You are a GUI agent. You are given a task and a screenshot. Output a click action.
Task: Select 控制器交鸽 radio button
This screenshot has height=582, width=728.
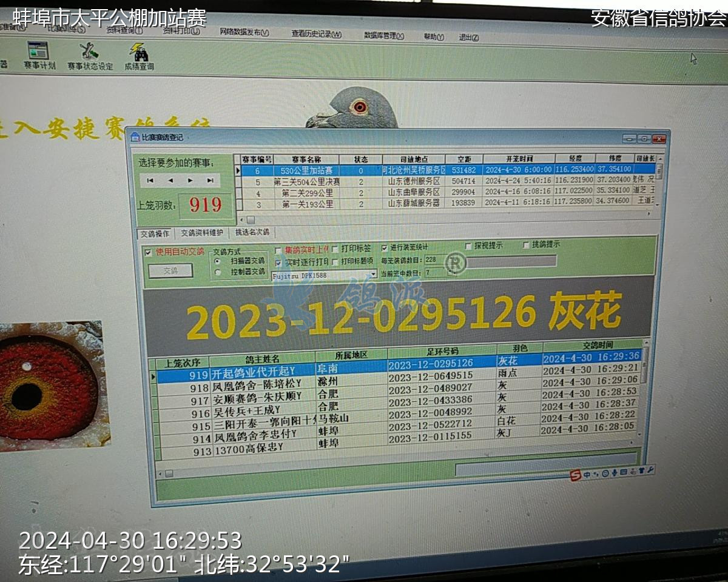[218, 272]
